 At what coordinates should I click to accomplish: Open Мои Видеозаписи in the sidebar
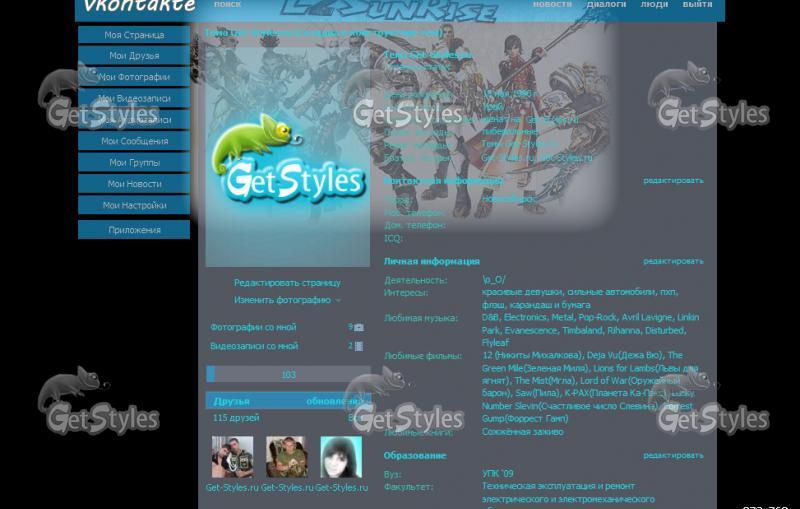[134, 98]
